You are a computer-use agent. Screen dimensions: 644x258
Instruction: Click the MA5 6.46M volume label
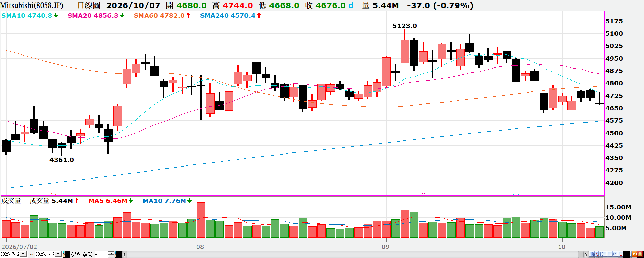click(x=108, y=201)
